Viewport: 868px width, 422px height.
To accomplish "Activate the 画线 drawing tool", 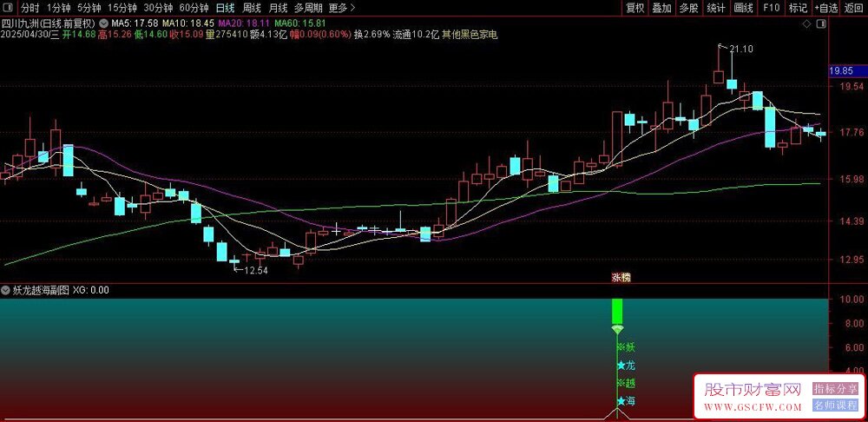I will 744,8.
